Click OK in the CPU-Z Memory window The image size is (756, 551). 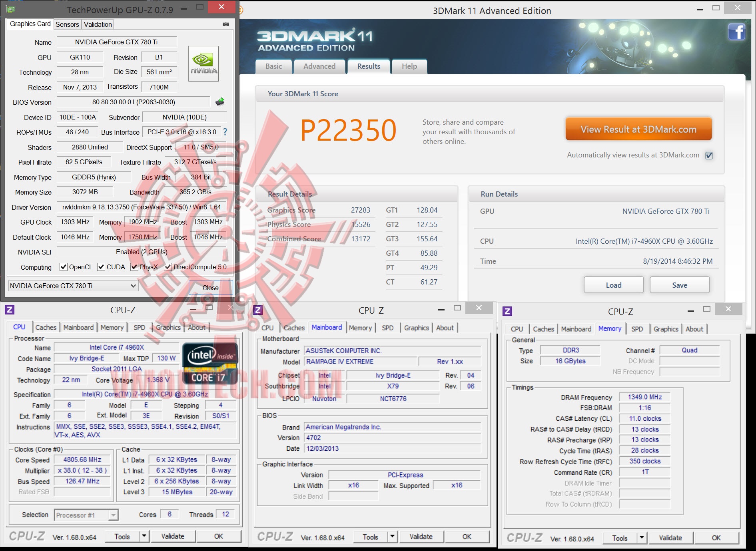716,538
